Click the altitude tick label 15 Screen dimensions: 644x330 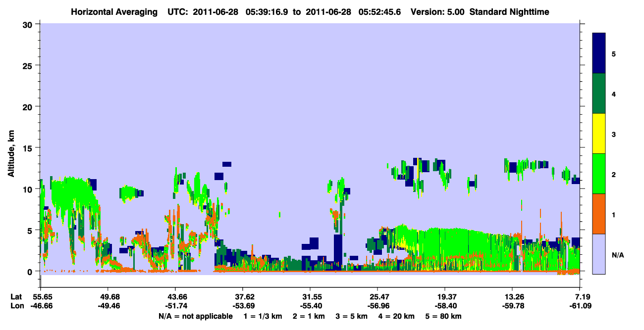click(29, 148)
